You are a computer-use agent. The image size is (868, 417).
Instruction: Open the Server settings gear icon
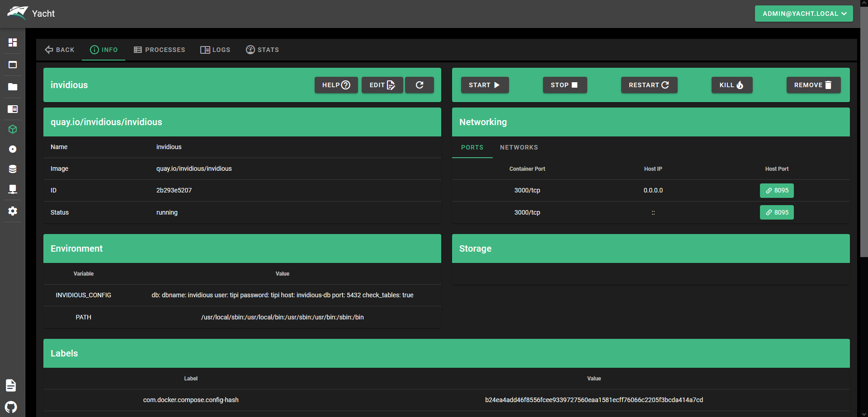click(13, 211)
